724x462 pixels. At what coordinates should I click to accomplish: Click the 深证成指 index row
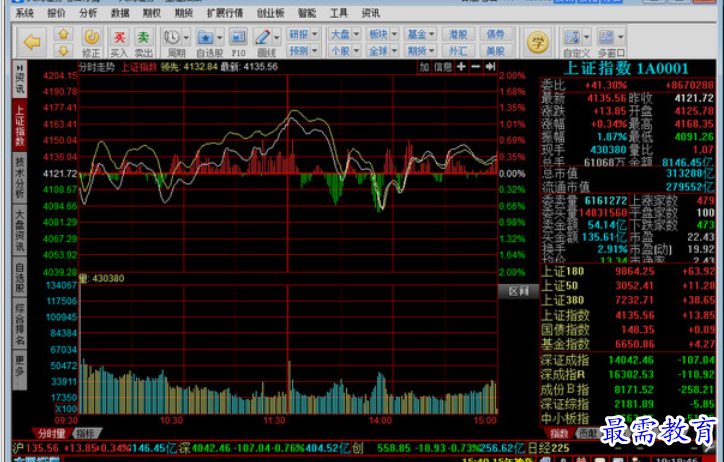(x=628, y=360)
